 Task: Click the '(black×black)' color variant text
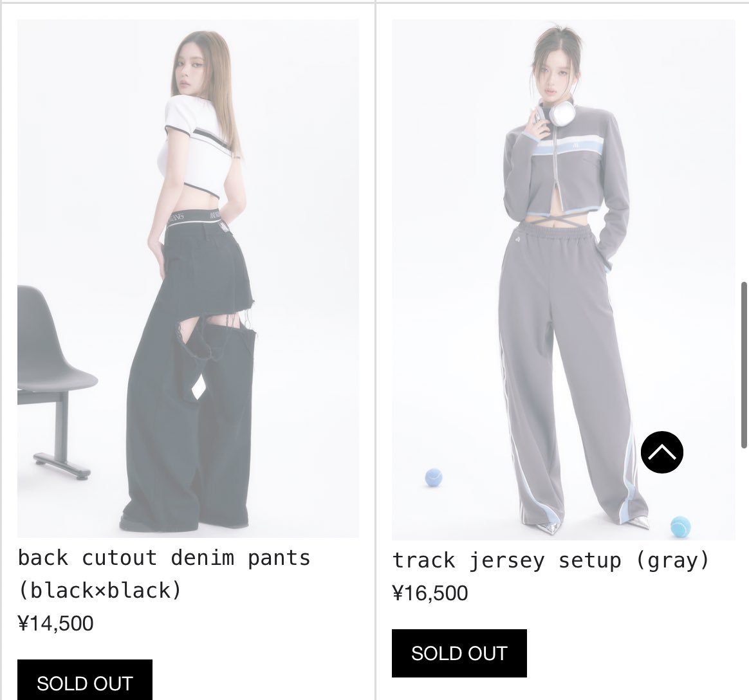click(x=100, y=591)
